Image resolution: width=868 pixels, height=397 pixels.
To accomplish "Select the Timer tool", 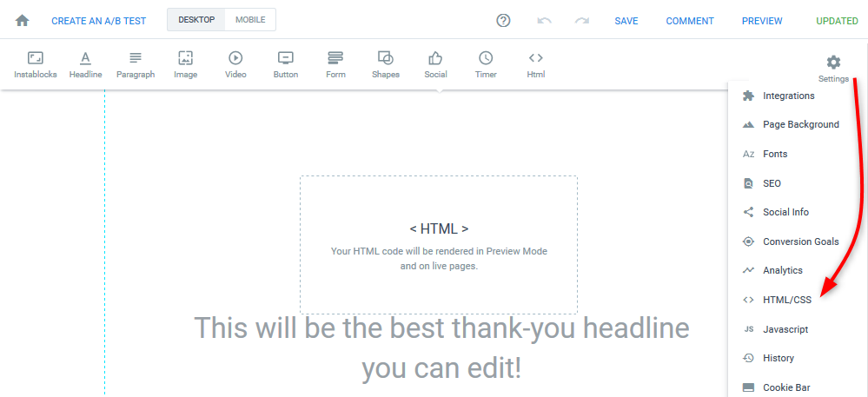I will click(x=486, y=65).
